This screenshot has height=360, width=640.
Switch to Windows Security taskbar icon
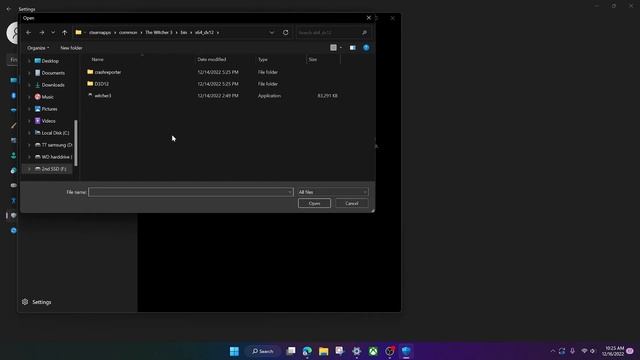406,351
